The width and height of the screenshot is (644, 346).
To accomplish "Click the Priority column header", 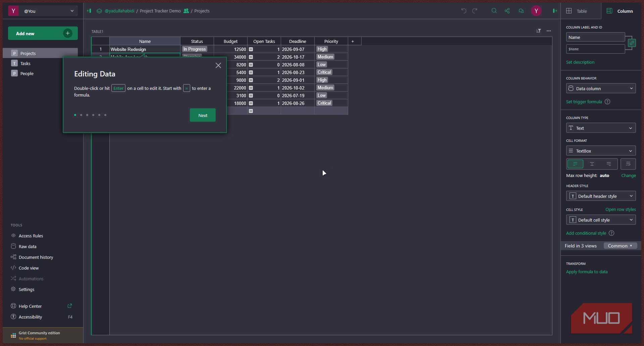I will pos(331,41).
